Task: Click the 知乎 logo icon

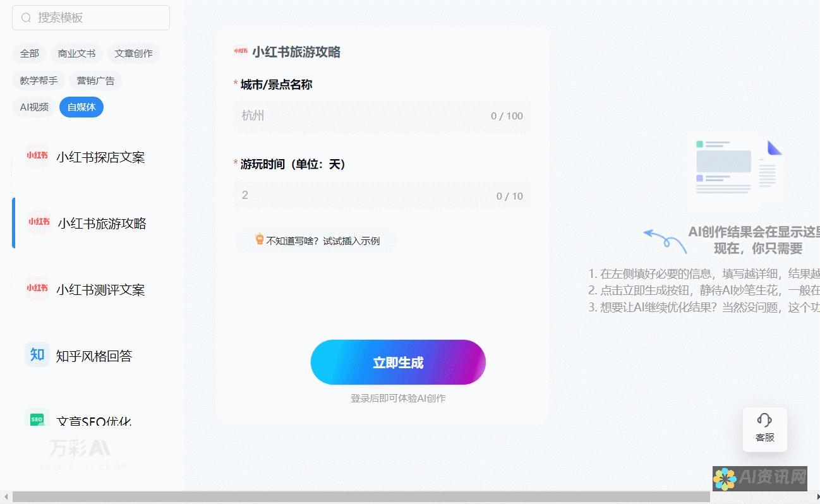Action: point(37,354)
